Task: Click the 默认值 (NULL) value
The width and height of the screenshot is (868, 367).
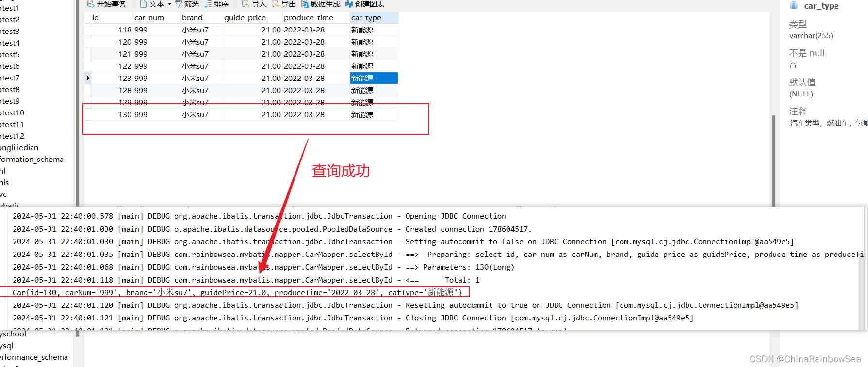Action: point(801,94)
